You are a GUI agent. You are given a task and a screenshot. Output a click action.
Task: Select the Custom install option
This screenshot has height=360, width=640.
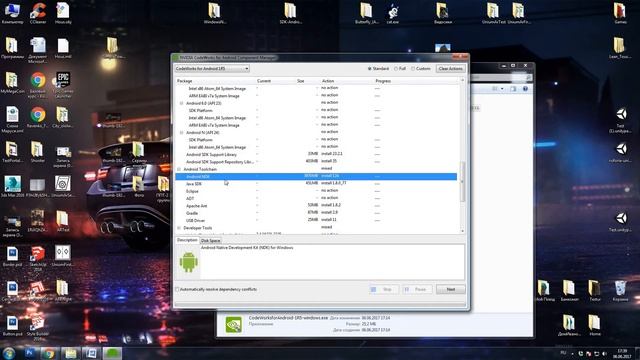[x=421, y=69]
